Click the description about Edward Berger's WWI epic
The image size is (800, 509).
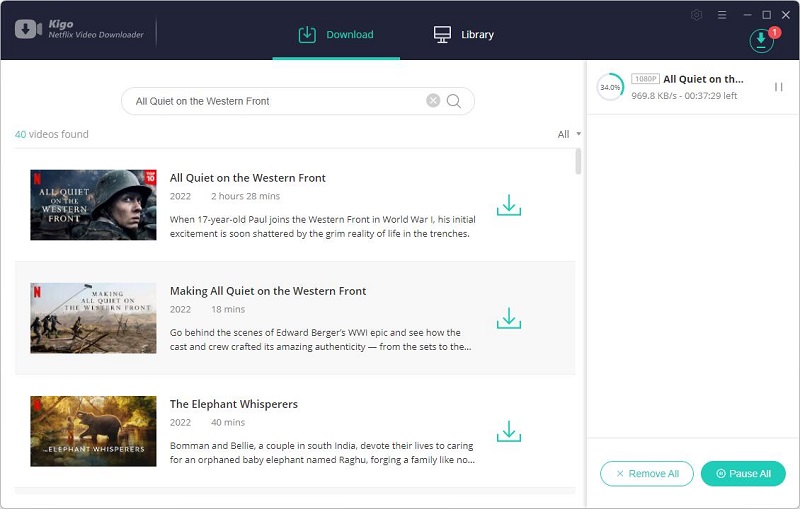320,340
